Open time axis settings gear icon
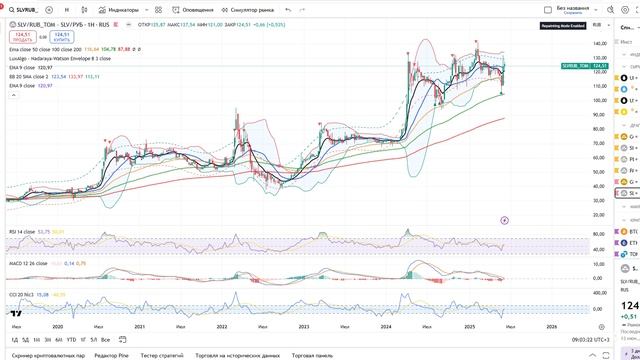 601,327
